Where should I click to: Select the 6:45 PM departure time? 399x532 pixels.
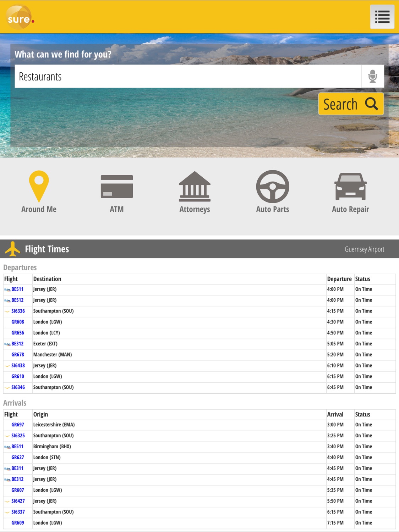pos(335,388)
